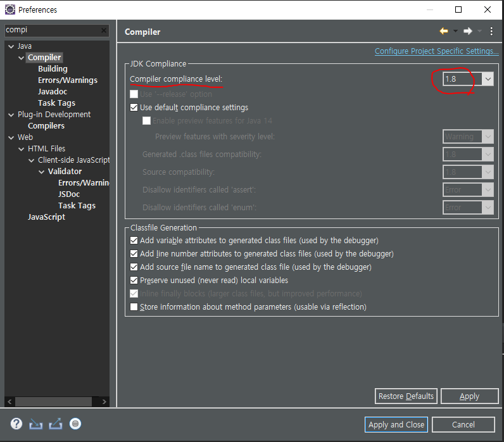Screen dimensions: 504x442
Task: Collapse the Client-side JavaScript node
Action: point(31,160)
